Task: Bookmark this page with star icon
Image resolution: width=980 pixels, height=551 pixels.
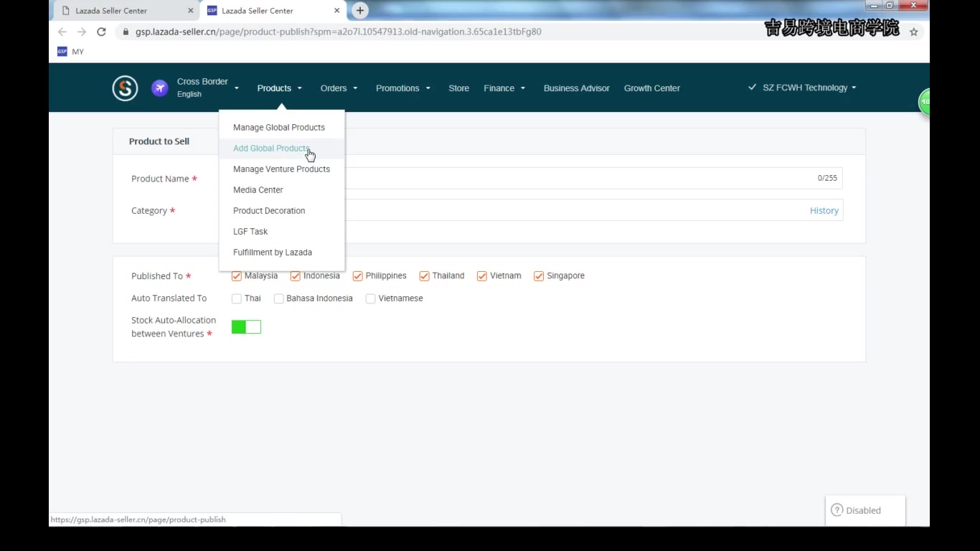Action: point(913,32)
